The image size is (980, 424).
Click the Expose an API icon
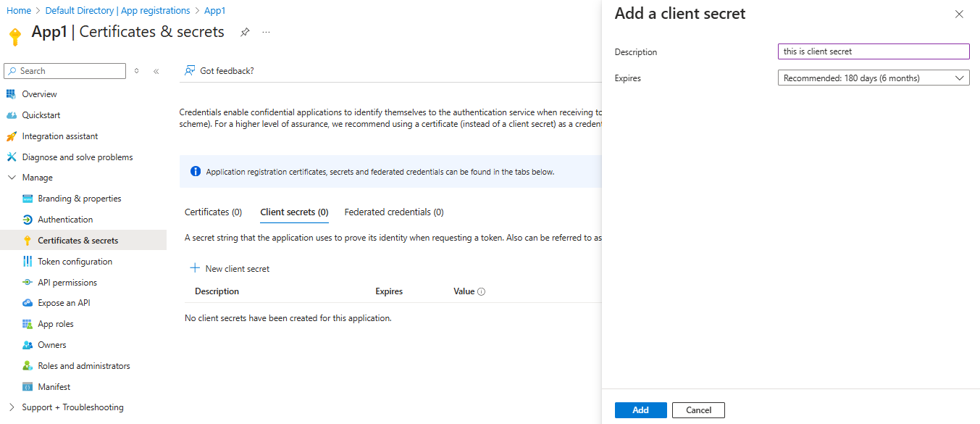coord(28,303)
